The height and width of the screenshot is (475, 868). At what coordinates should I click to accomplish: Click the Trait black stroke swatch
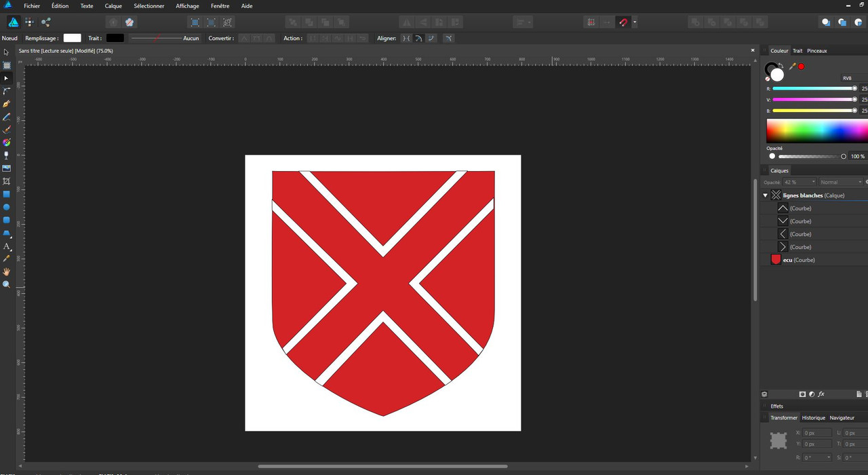click(x=115, y=38)
